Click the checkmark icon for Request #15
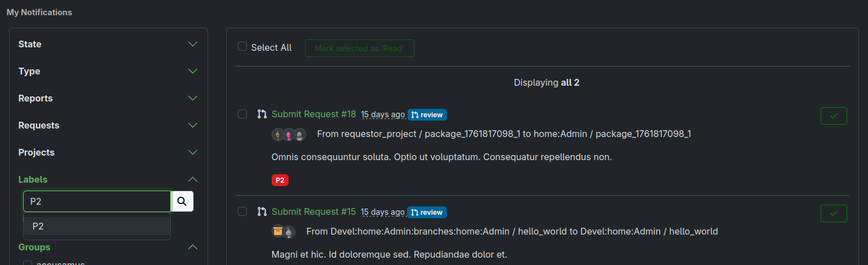 (x=834, y=214)
